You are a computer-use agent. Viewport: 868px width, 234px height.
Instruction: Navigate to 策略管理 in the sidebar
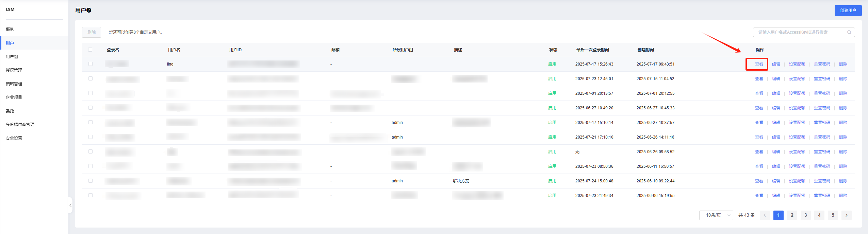pyautogui.click(x=14, y=84)
